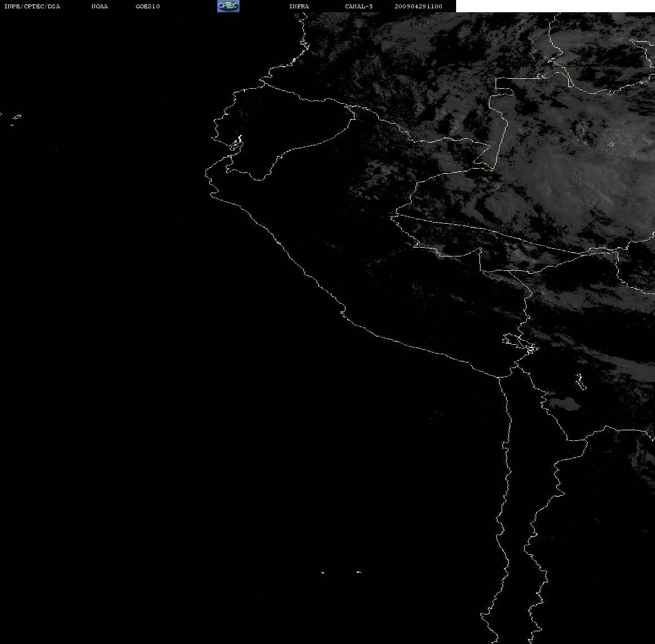Click the gray salt flat patch in Bolivia

tap(564, 403)
